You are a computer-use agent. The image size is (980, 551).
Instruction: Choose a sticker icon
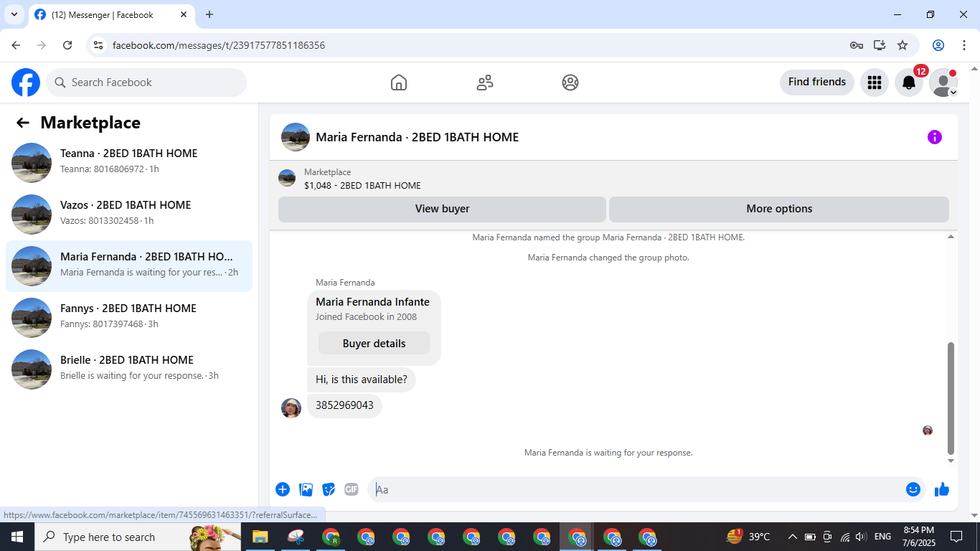coord(329,489)
